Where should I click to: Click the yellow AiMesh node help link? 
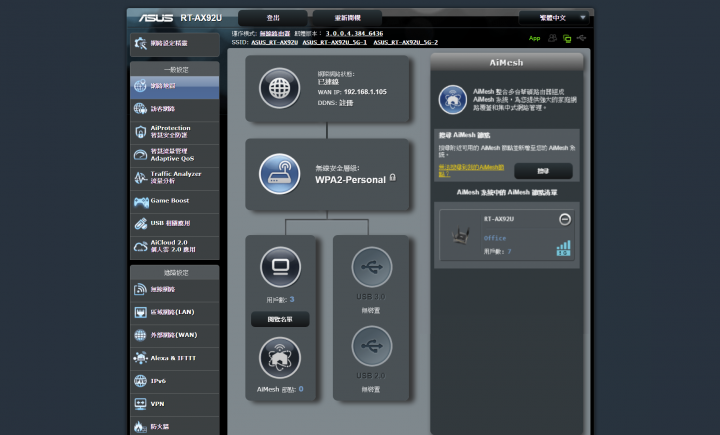click(471, 170)
